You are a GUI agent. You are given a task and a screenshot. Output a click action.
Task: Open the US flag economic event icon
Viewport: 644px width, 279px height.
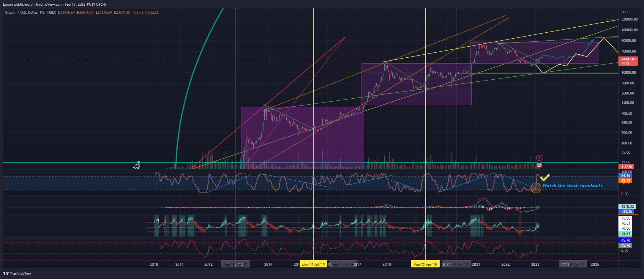pyautogui.click(x=539, y=165)
